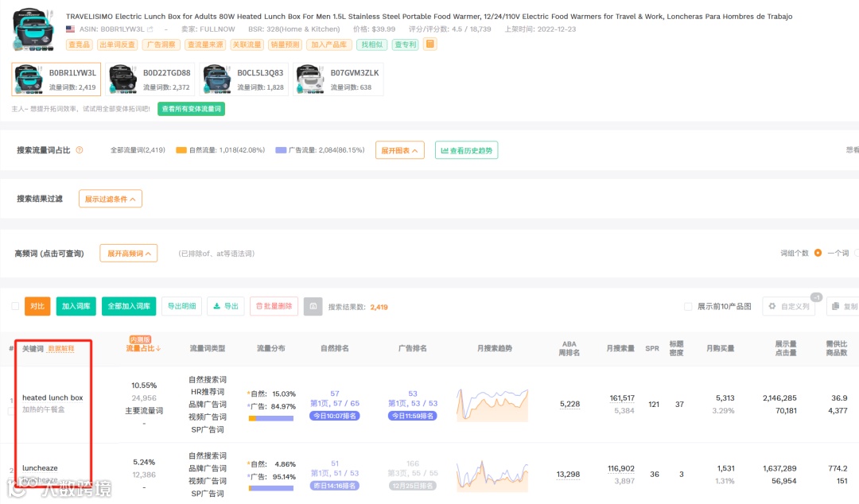The height and width of the screenshot is (504, 859).
Task: Click the gray image icon button after 批量删除
Action: (x=313, y=306)
